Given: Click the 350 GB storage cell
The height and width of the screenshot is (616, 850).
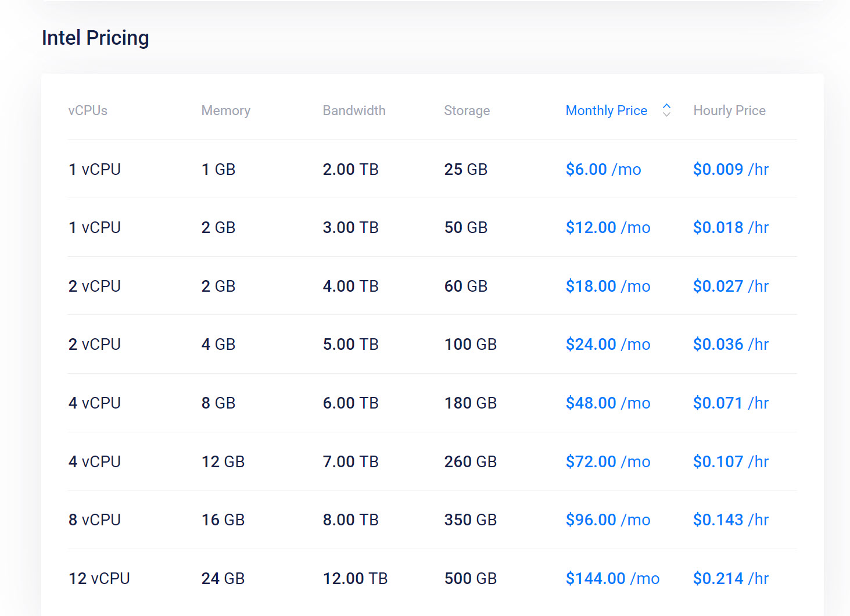Looking at the screenshot, I should 470,520.
